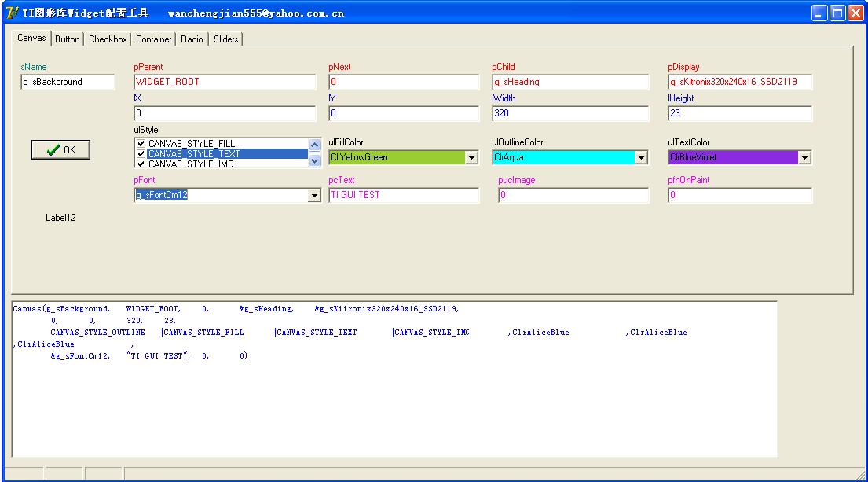Open the Checkbox tab
This screenshot has height=482, width=868.
(x=108, y=39)
